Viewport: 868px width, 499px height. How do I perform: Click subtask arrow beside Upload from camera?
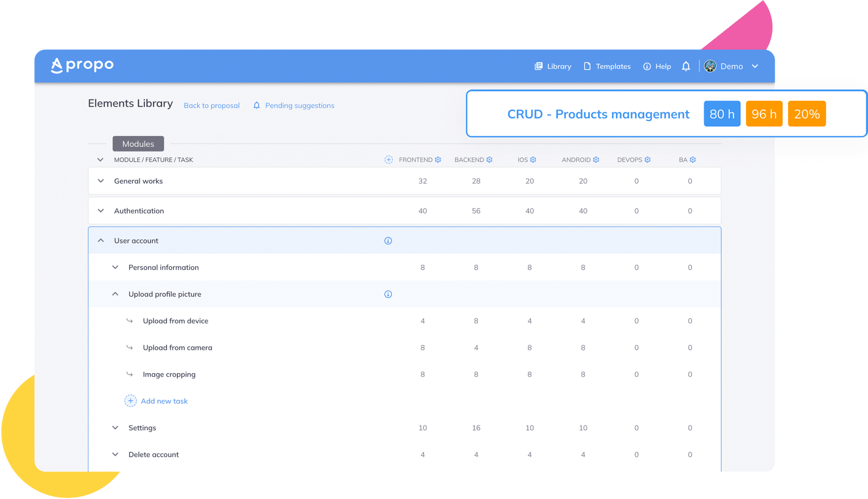[130, 347]
